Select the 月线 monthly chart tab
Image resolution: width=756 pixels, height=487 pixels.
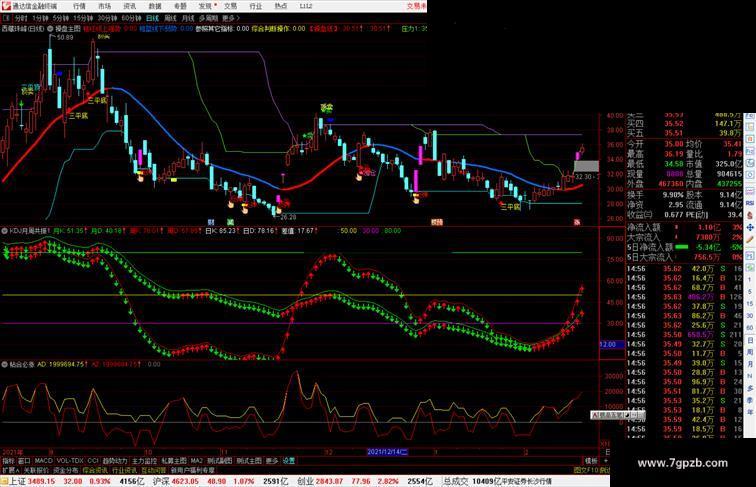click(x=188, y=18)
